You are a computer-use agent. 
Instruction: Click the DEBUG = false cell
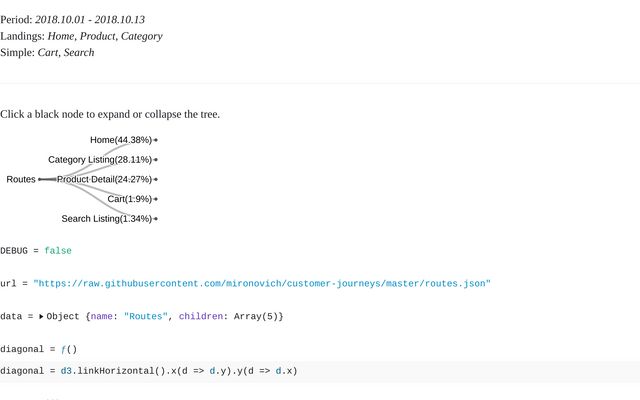[x=36, y=250]
